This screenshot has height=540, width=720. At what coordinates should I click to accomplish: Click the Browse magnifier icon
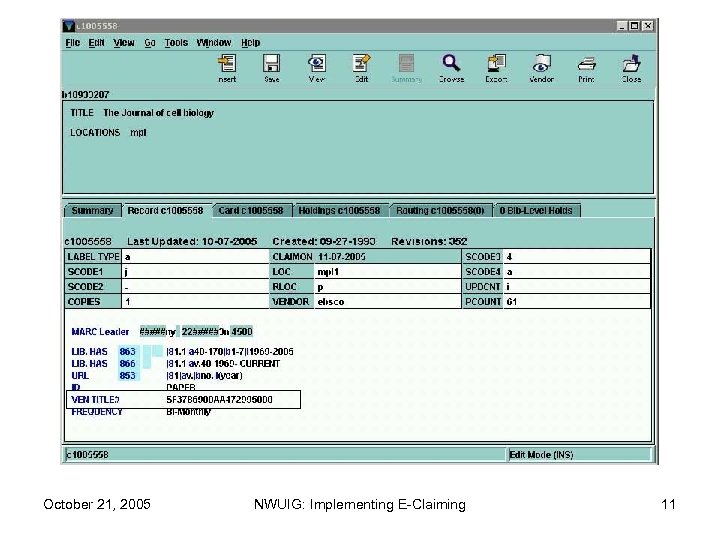tap(451, 68)
